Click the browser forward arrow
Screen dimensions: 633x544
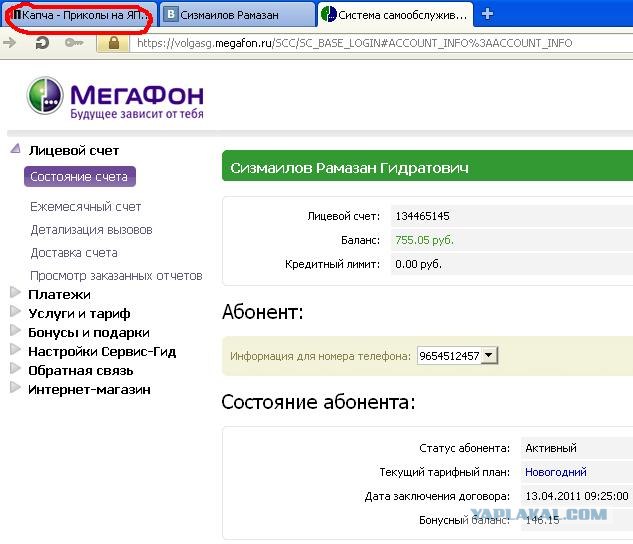pos(9,42)
